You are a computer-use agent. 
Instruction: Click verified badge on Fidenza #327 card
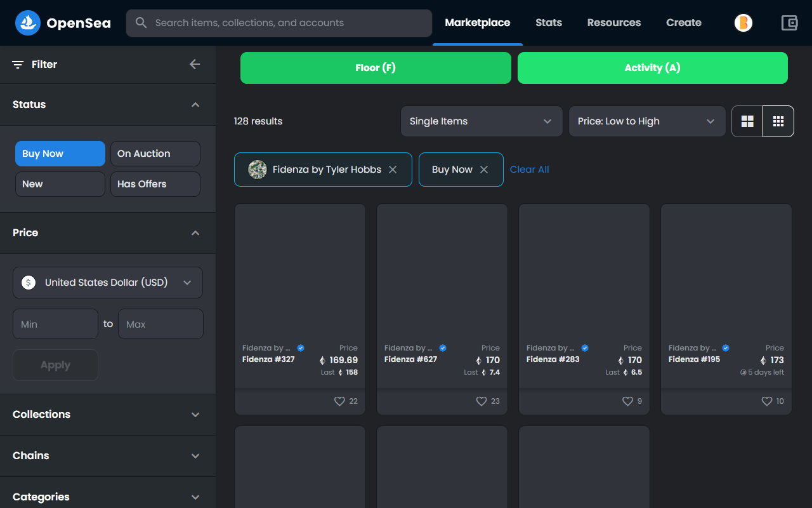point(301,348)
